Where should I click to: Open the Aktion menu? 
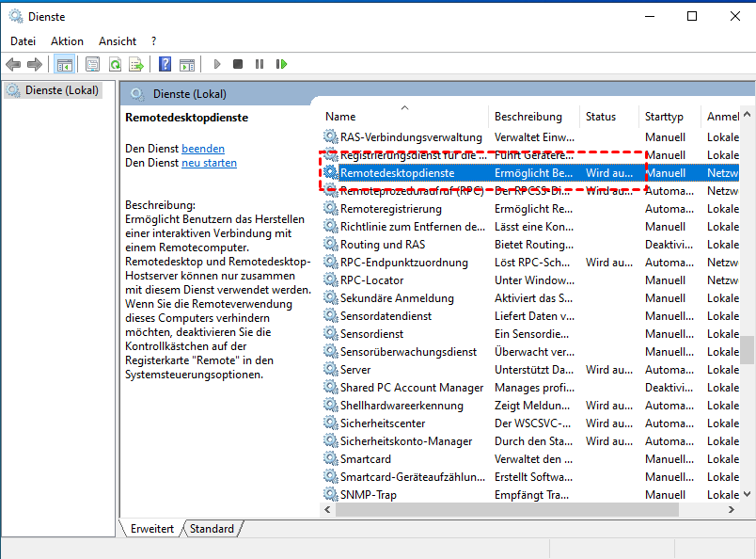point(67,41)
